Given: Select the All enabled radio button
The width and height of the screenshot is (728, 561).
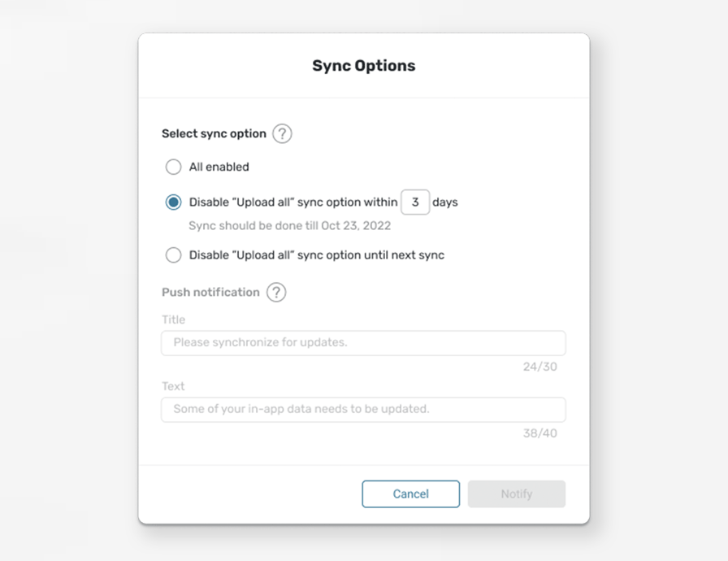Looking at the screenshot, I should pos(174,167).
